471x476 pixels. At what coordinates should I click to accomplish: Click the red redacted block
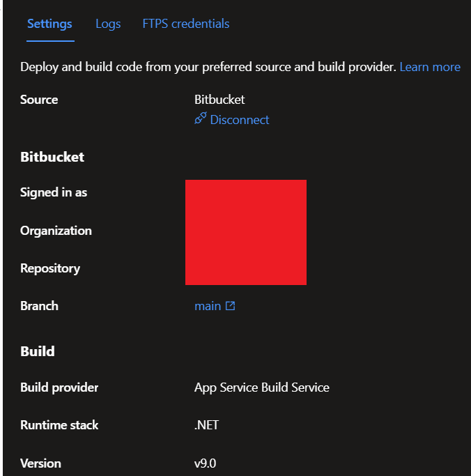click(246, 232)
